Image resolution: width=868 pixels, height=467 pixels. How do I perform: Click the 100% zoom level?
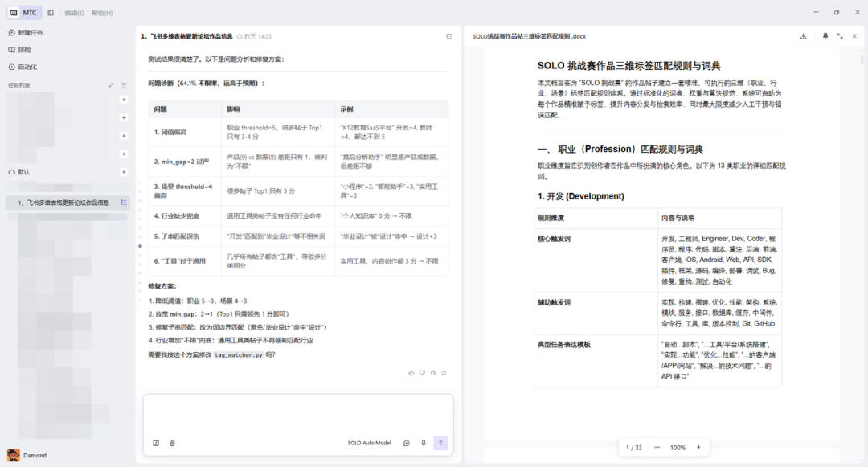pyautogui.click(x=678, y=448)
